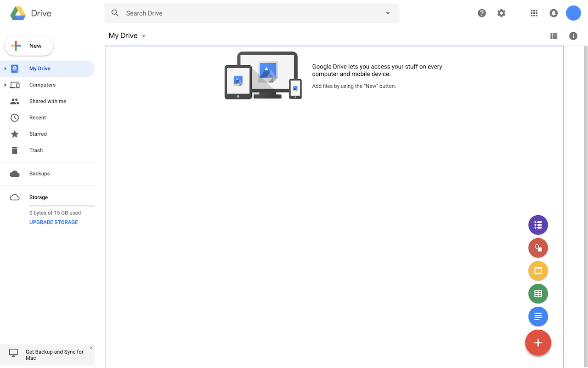Click the search magnifier icon
The width and height of the screenshot is (588, 368).
click(115, 13)
